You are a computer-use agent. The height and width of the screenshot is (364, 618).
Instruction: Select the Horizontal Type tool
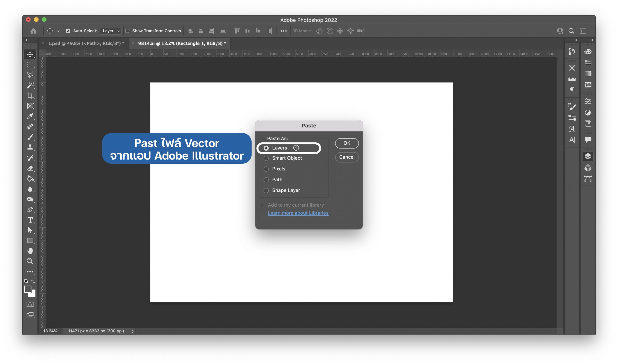click(30, 220)
